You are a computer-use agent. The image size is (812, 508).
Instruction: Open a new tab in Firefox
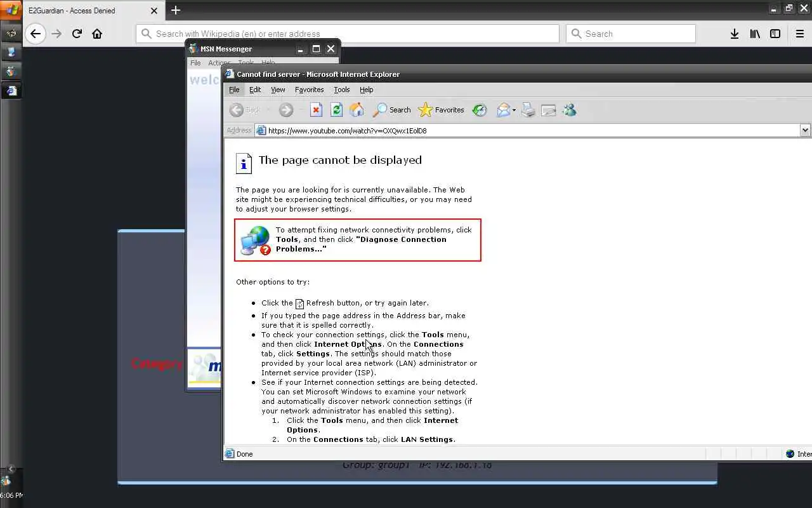point(176,10)
